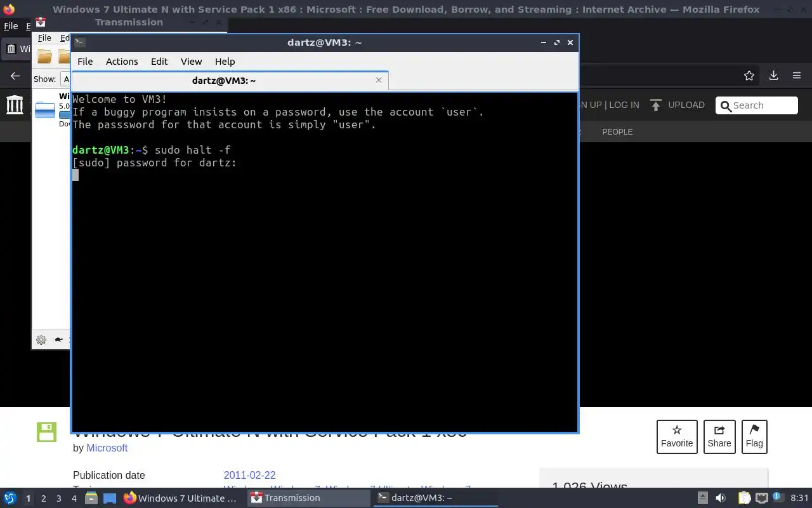Screen dimensions: 812x508
Task: Click the 2011-02-22 publication date link
Action: [249, 475]
